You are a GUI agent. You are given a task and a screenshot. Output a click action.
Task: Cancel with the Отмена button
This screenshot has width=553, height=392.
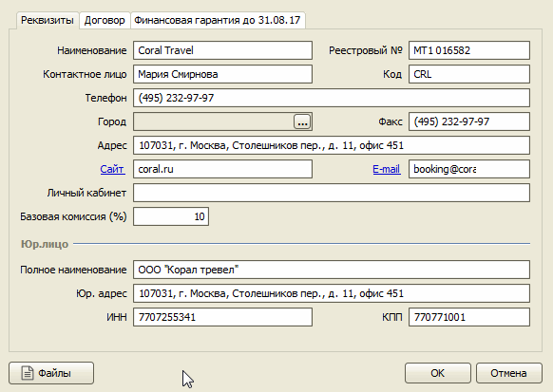click(509, 373)
